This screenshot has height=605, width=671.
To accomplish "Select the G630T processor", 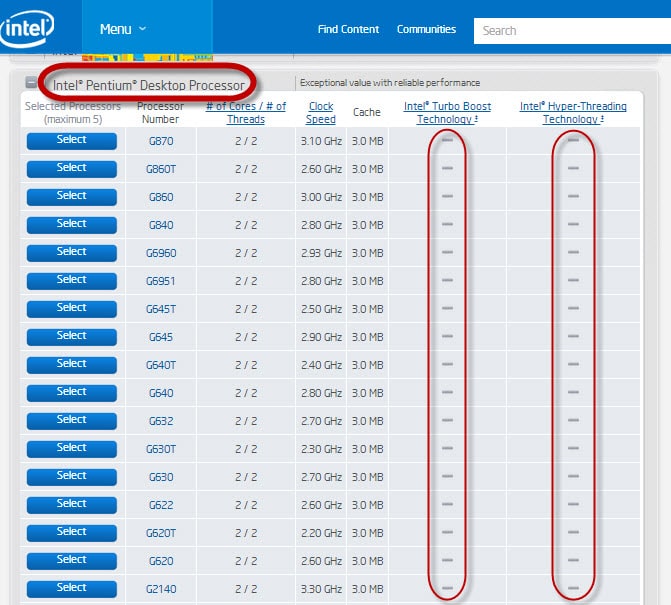I will (72, 449).
